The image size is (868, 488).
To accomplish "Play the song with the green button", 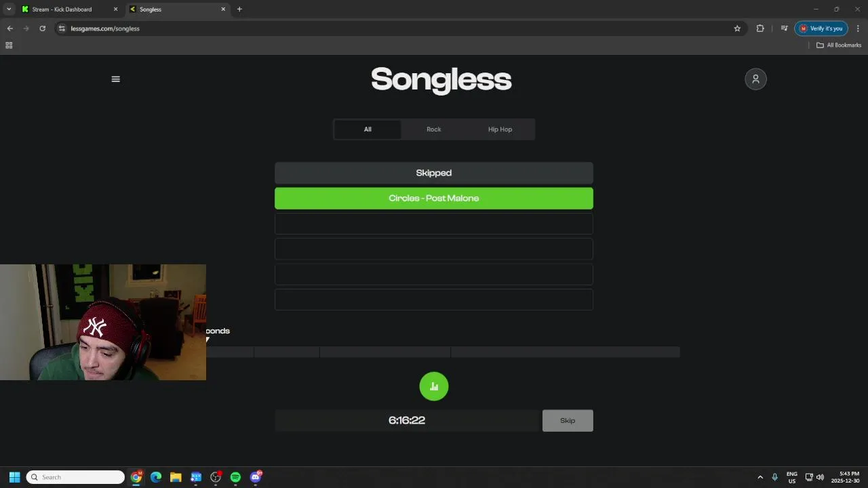I will pos(434,386).
